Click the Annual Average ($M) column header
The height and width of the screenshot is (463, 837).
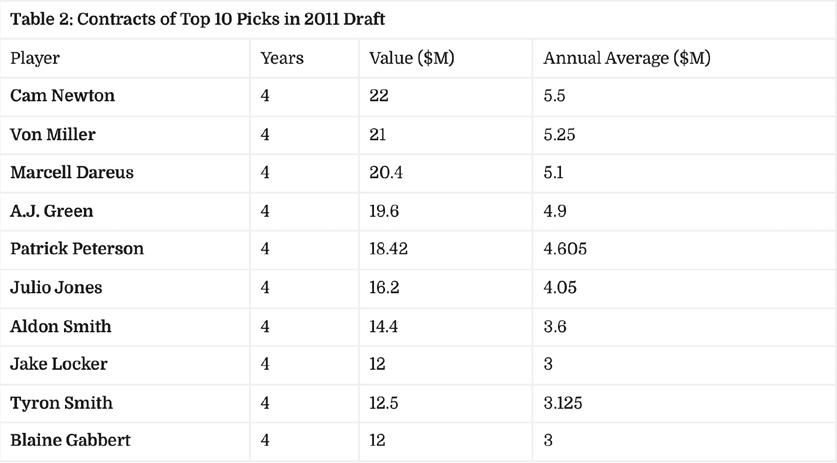pyautogui.click(x=627, y=58)
